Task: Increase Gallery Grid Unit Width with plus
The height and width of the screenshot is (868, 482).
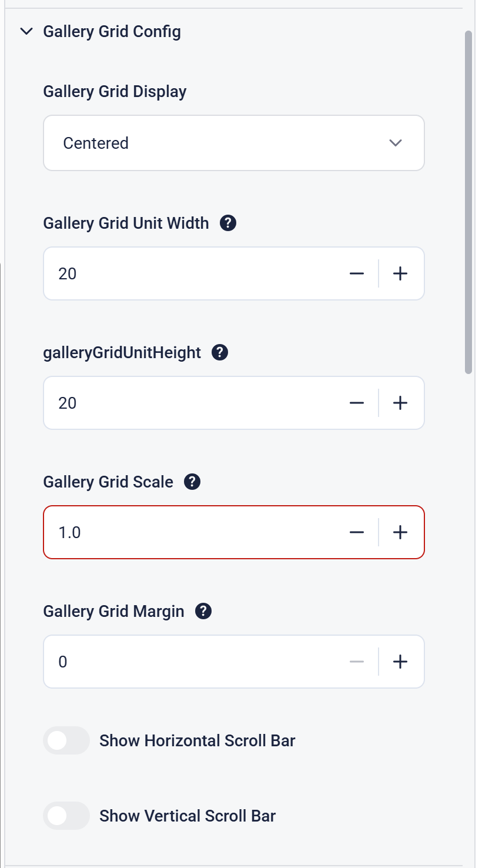Action: click(x=400, y=273)
